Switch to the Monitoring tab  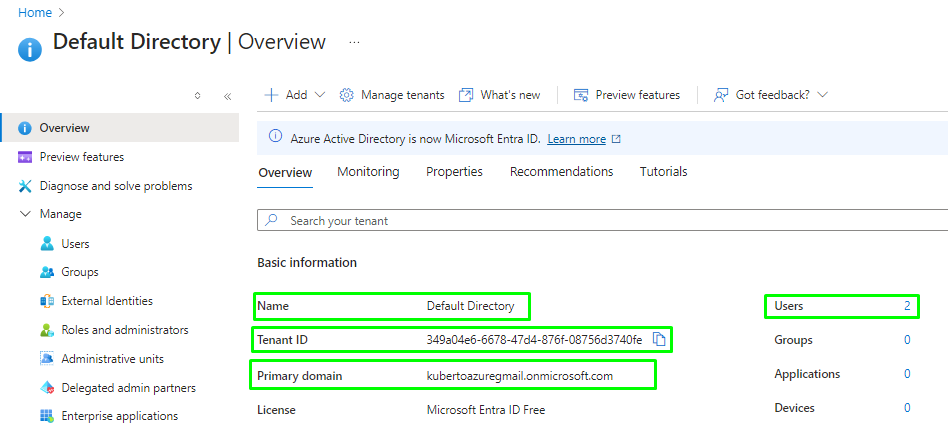[368, 172]
